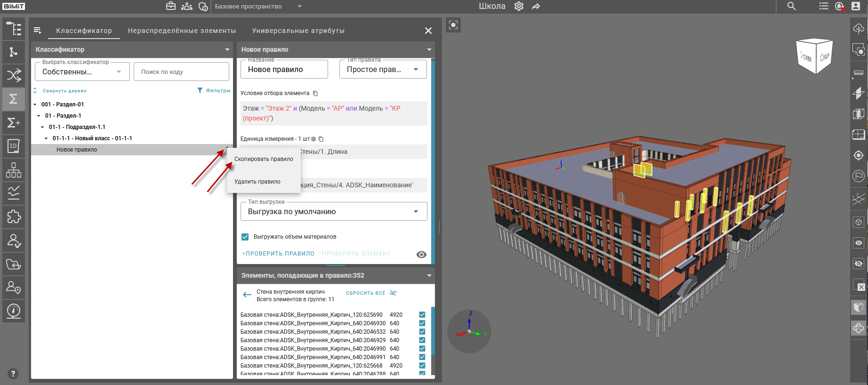
Task: Open the Выбрать классификатор dropdown
Action: (82, 72)
